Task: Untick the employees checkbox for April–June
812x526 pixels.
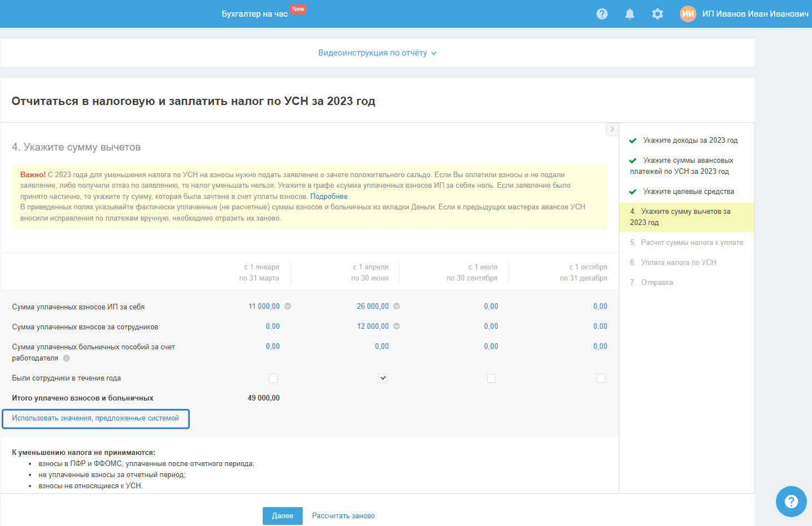Action: click(x=383, y=378)
